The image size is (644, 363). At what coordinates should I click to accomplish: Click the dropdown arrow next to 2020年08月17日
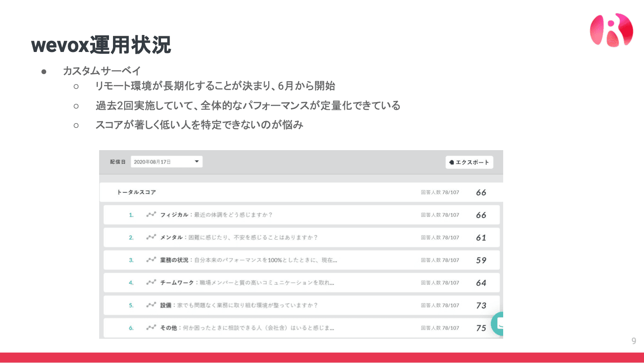pyautogui.click(x=196, y=162)
